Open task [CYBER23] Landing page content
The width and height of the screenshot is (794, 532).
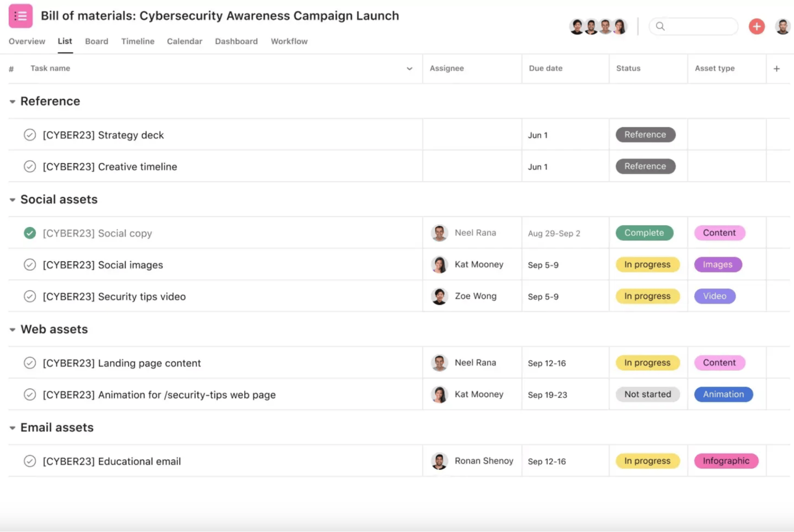(122, 363)
